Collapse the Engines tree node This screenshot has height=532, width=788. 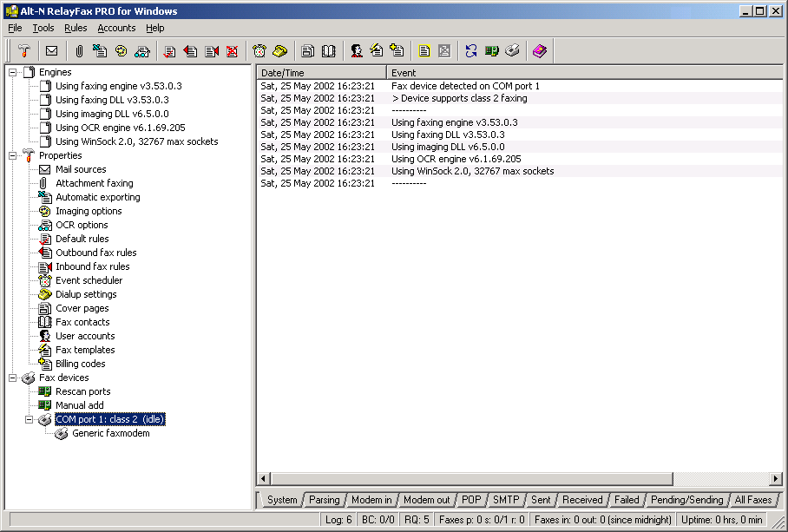click(13, 72)
